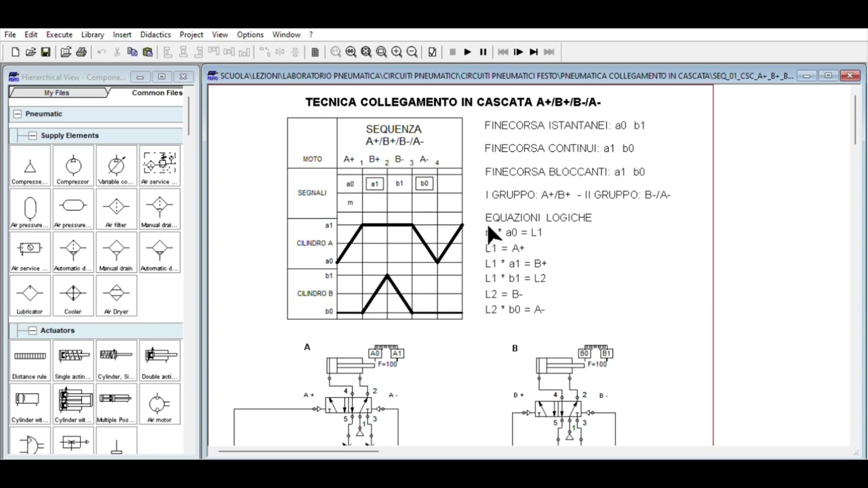Viewport: 868px width, 488px height.
Task: Click 'FINECORSA BLOCCANTI: a1 b0' text
Action: click(x=565, y=171)
